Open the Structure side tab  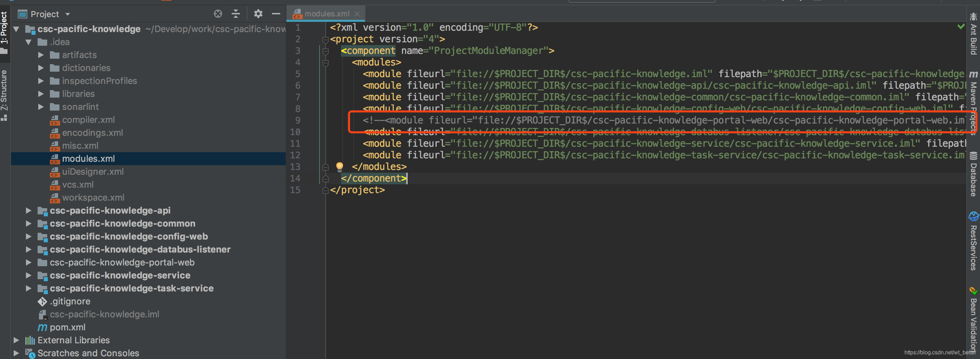click(x=4, y=95)
